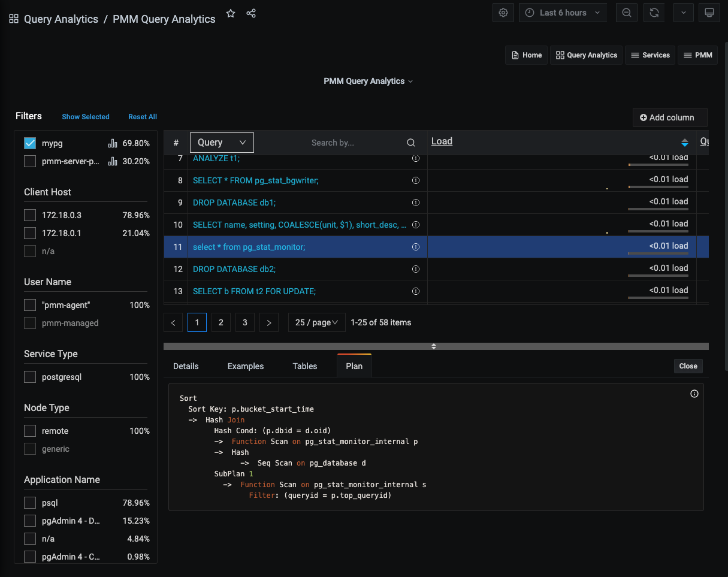728x577 pixels.
Task: Click the cycle view mode monitor icon
Action: point(709,13)
